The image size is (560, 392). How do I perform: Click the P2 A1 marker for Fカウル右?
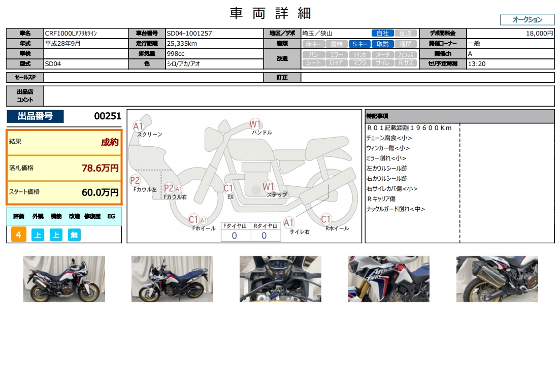[173, 188]
